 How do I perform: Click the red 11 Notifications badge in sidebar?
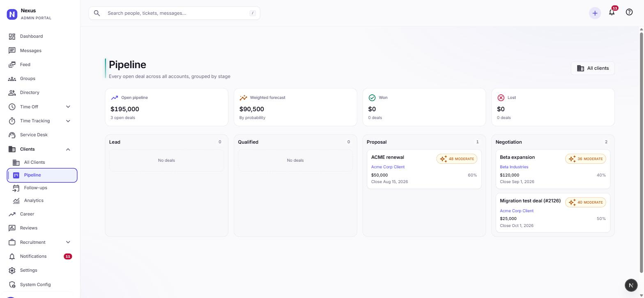(x=68, y=257)
